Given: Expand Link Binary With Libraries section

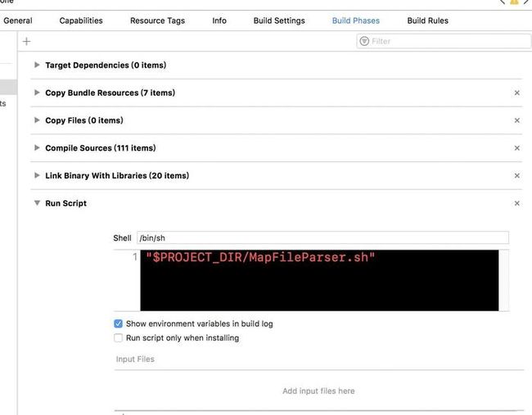Looking at the screenshot, I should pos(37,175).
